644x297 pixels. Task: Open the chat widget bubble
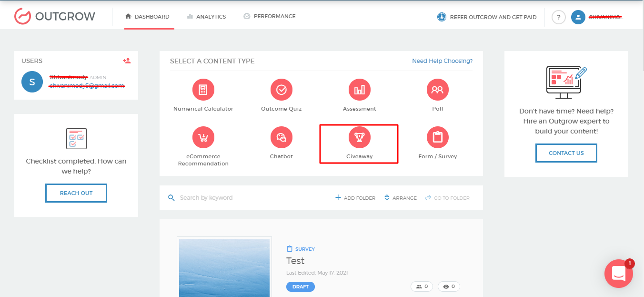[619, 274]
